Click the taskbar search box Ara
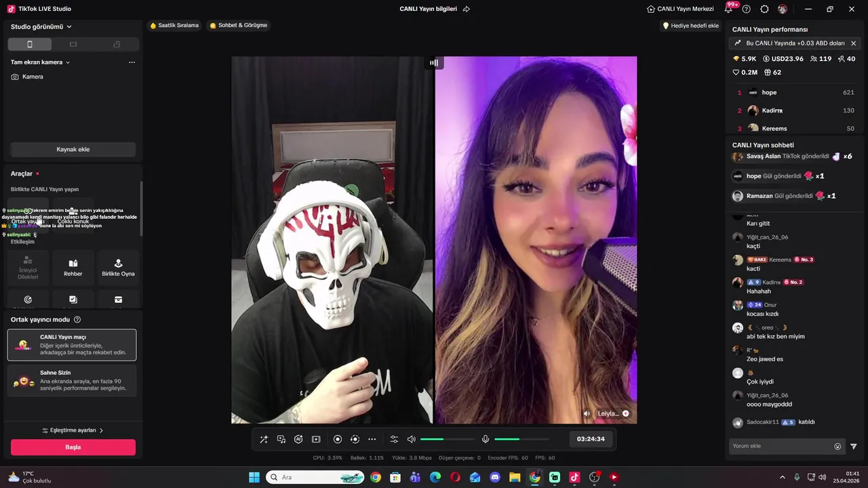868x488 pixels. [315, 477]
